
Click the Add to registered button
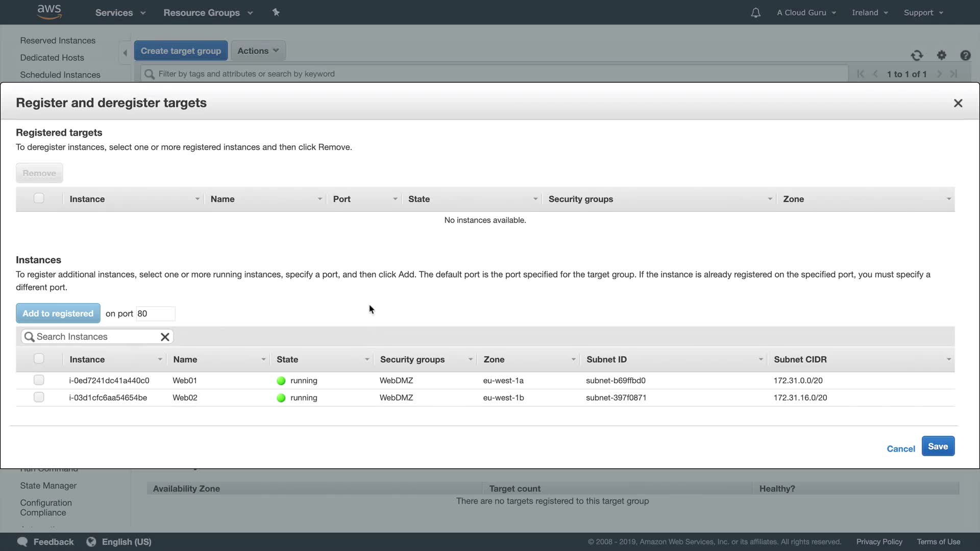pos(58,313)
